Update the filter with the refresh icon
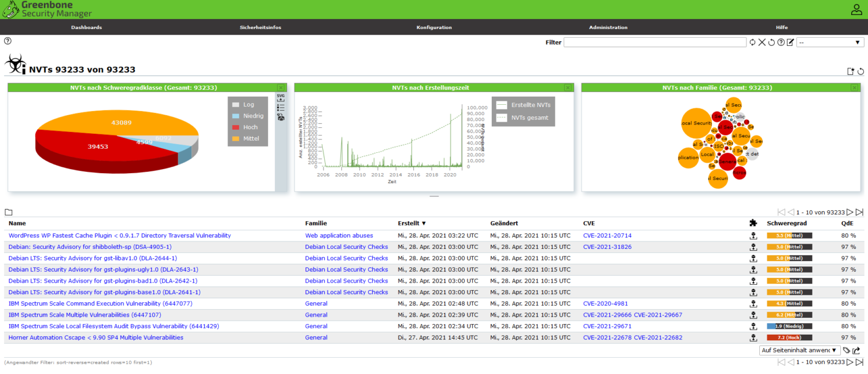The height and width of the screenshot is (374, 868). tap(752, 42)
